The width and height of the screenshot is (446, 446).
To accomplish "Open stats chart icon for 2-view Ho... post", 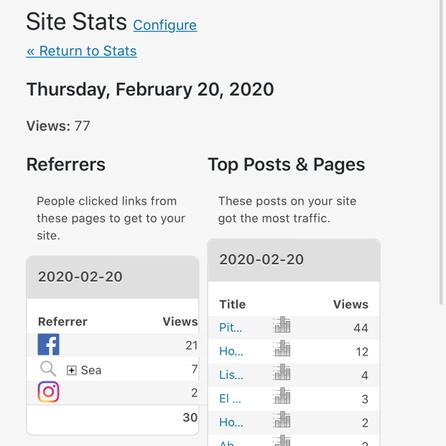I will point(282,420).
